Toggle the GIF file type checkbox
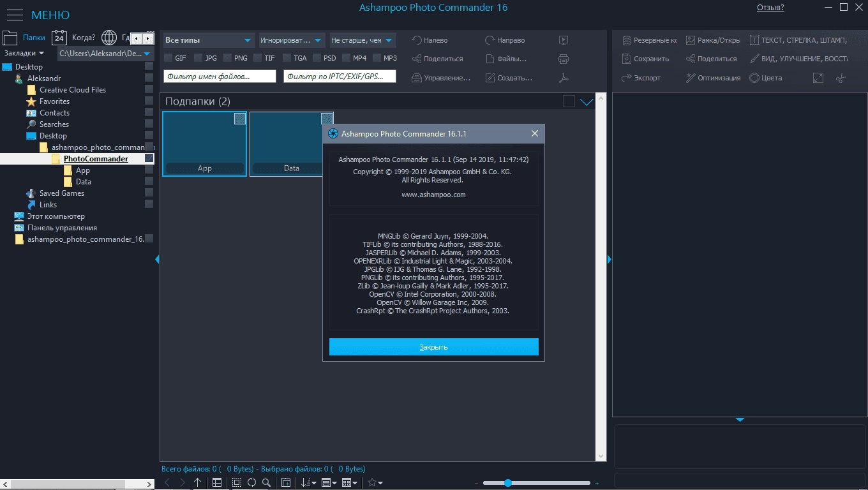868x490 pixels. pos(168,58)
